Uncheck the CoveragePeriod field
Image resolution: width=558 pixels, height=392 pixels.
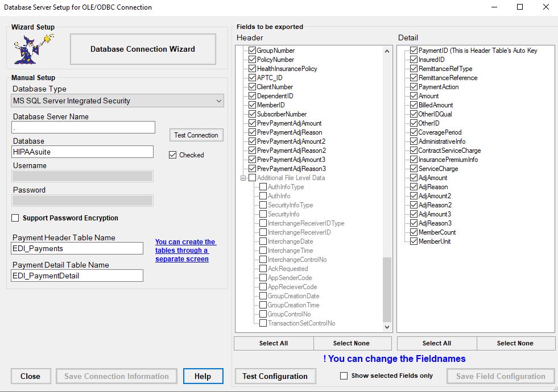click(x=414, y=132)
